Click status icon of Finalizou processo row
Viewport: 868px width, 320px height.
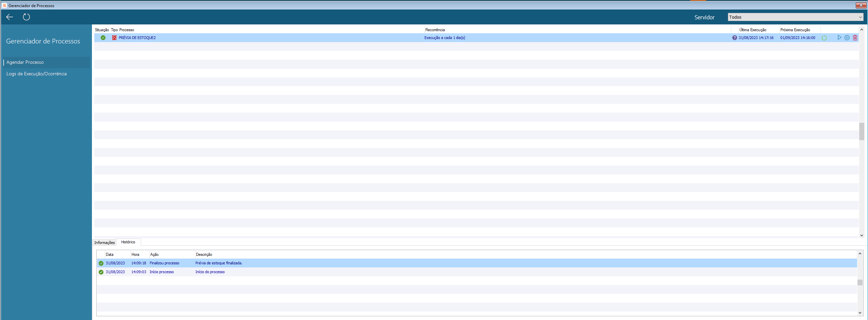point(101,263)
